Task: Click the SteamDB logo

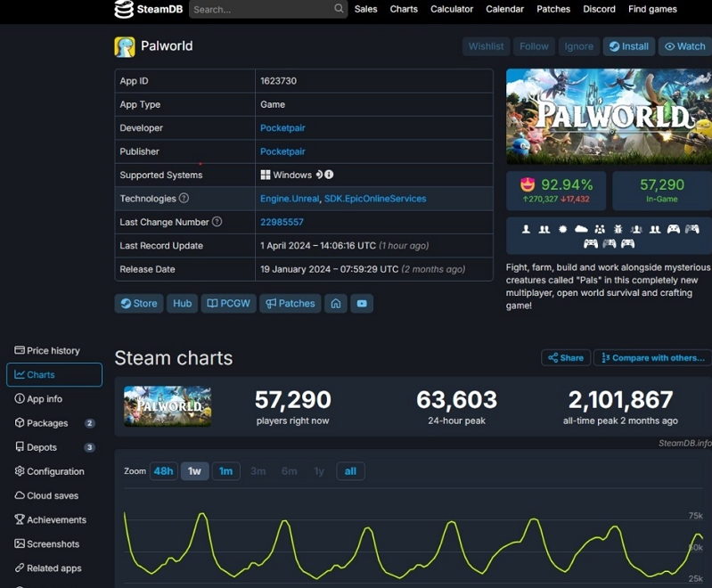Action: (x=149, y=9)
